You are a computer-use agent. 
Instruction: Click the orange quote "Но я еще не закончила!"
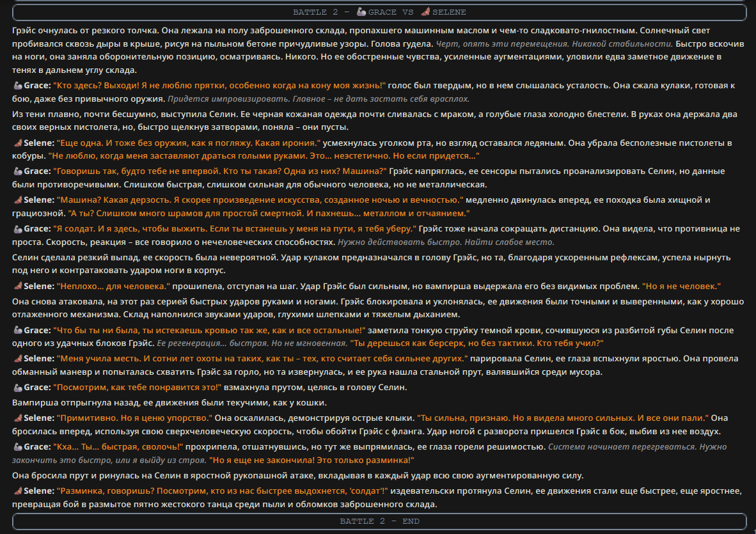pos(311,460)
